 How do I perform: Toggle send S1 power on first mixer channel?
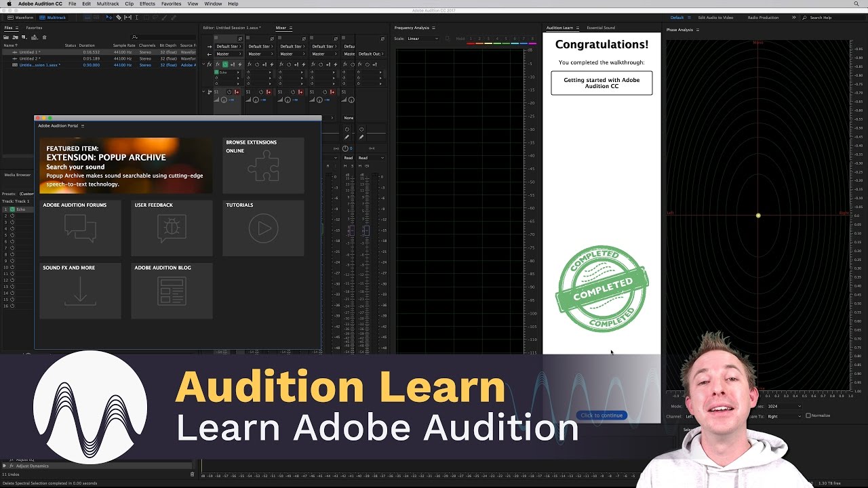(x=229, y=92)
